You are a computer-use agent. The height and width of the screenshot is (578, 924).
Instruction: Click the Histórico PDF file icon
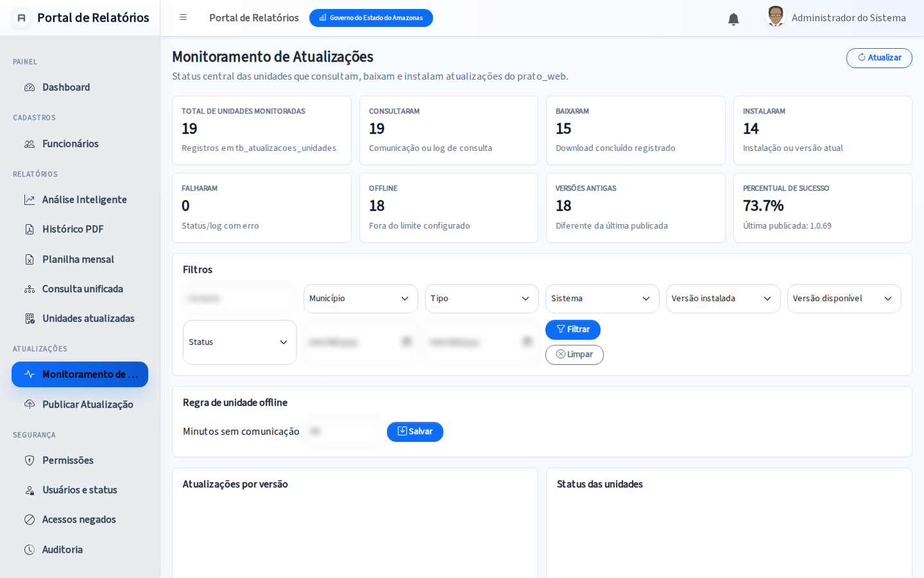[30, 229]
